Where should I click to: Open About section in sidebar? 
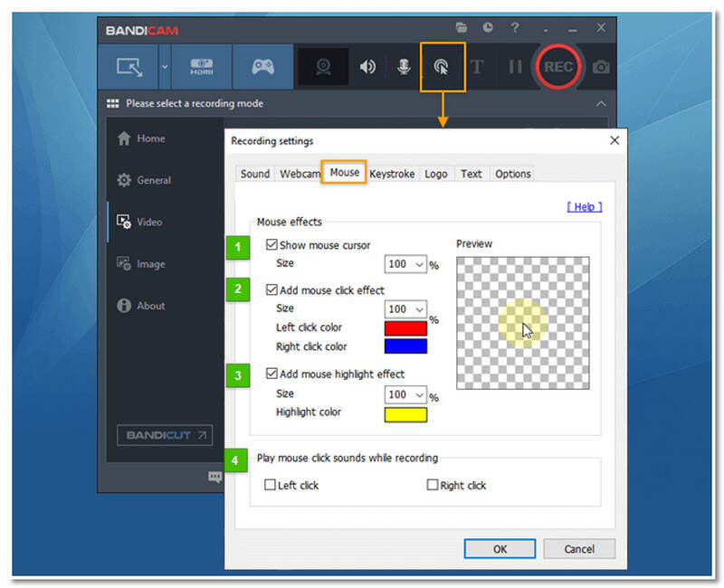141,306
